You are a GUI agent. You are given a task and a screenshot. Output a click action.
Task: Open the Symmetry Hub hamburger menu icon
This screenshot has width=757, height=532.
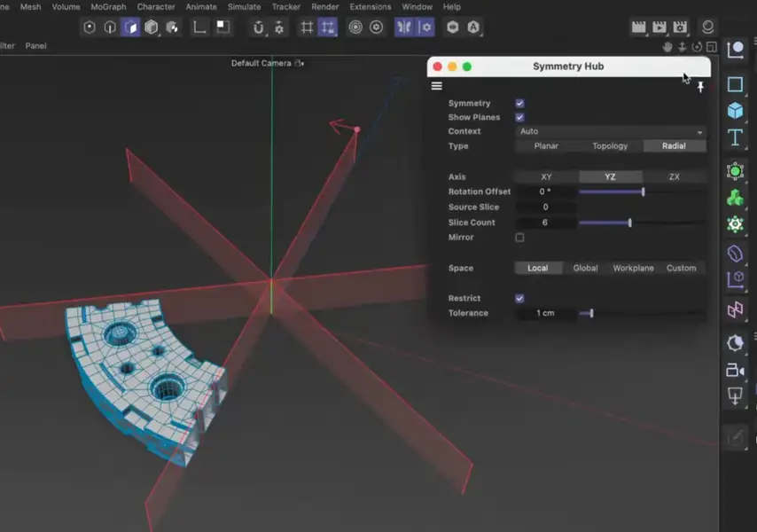click(436, 86)
